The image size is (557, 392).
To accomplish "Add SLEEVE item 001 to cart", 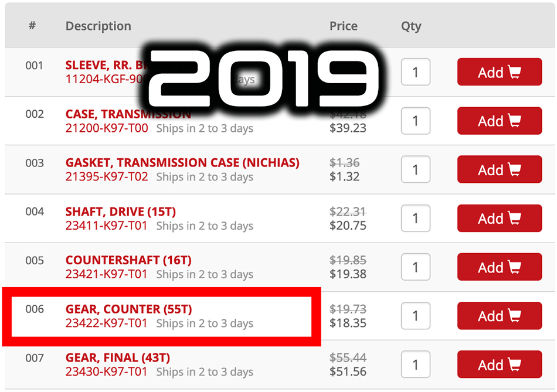I will [x=499, y=72].
